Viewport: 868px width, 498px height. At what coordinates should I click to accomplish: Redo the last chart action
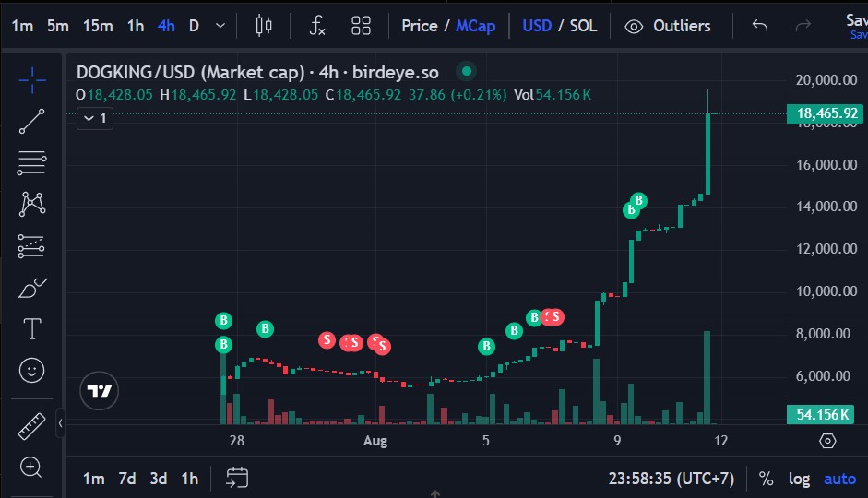(803, 26)
